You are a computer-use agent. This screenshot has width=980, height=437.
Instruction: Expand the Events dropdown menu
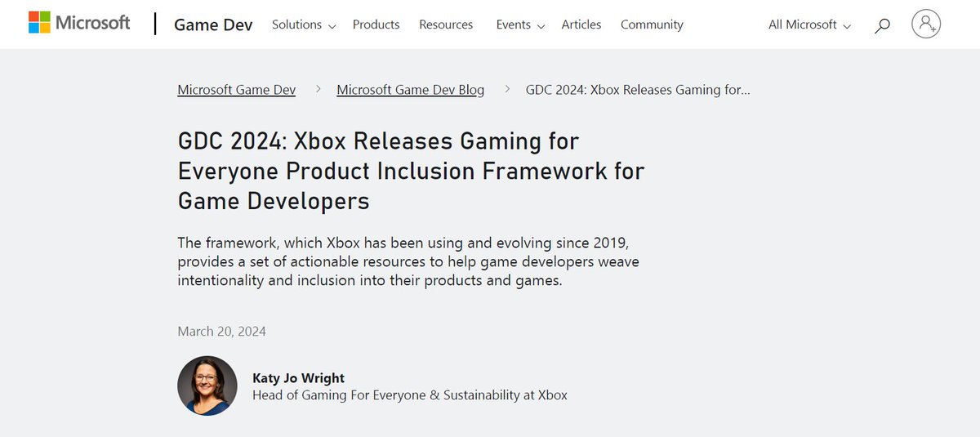pyautogui.click(x=520, y=25)
